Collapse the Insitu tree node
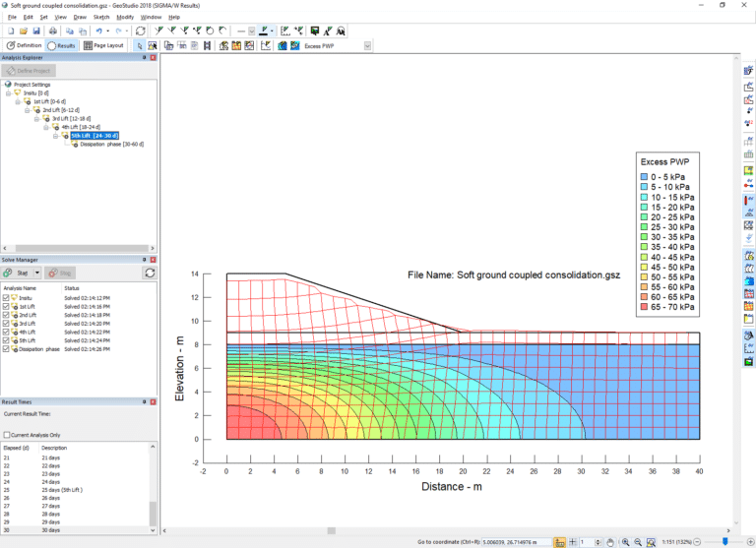756x548 pixels. tap(8, 92)
